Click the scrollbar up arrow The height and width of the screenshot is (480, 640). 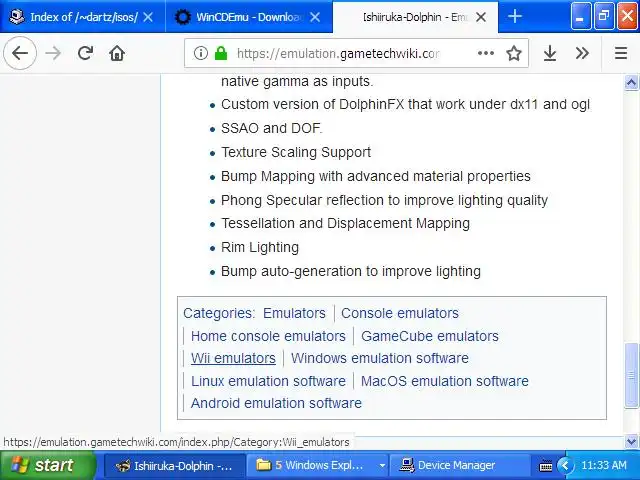pyautogui.click(x=631, y=83)
